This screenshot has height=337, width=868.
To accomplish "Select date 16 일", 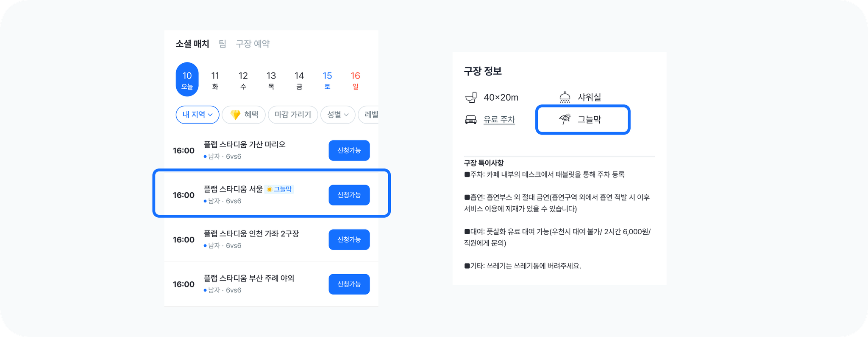I will (x=355, y=80).
